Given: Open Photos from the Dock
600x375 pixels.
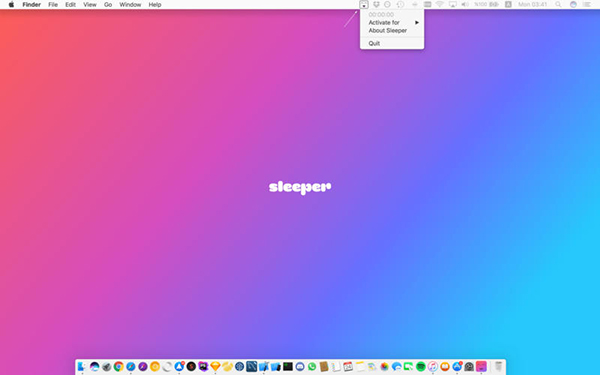Looking at the screenshot, I should click(x=385, y=367).
